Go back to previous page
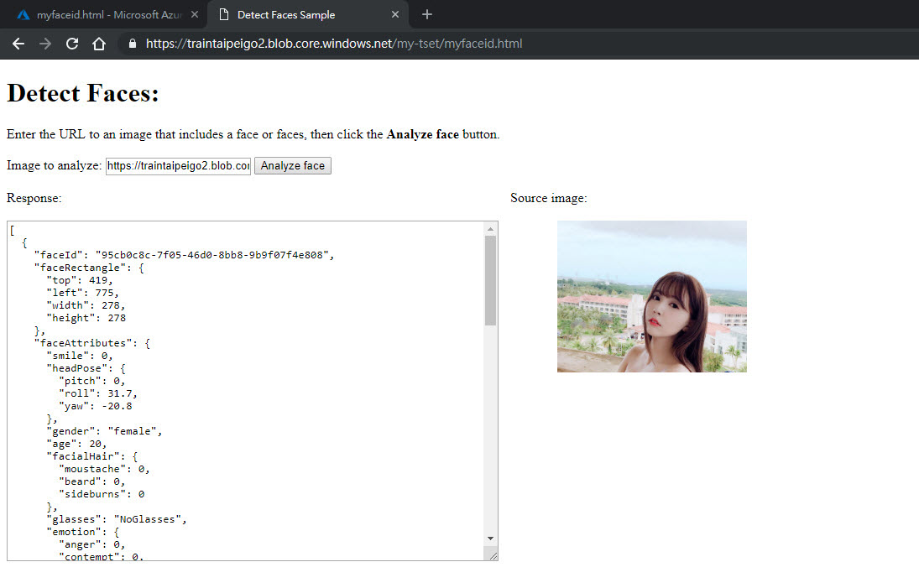This screenshot has height=588, width=919. tap(18, 44)
